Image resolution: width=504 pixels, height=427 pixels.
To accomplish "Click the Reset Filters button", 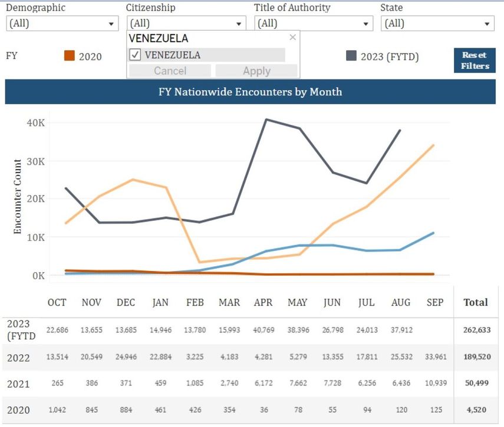I will pyautogui.click(x=475, y=61).
